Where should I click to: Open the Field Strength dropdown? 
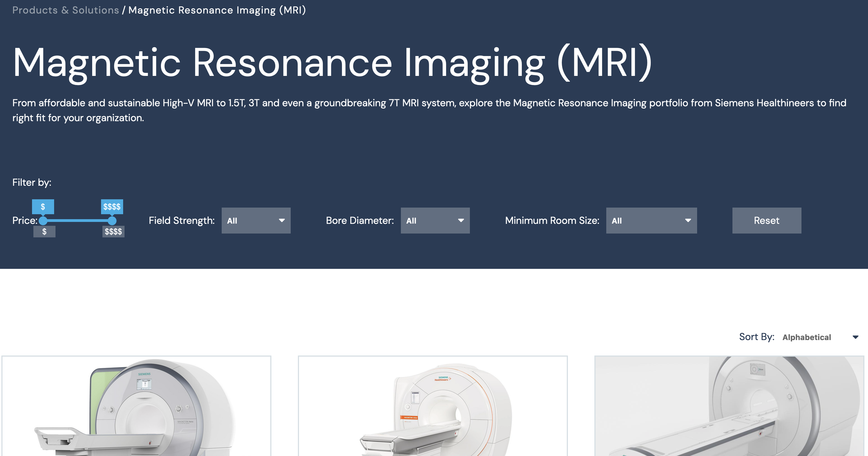pos(256,221)
